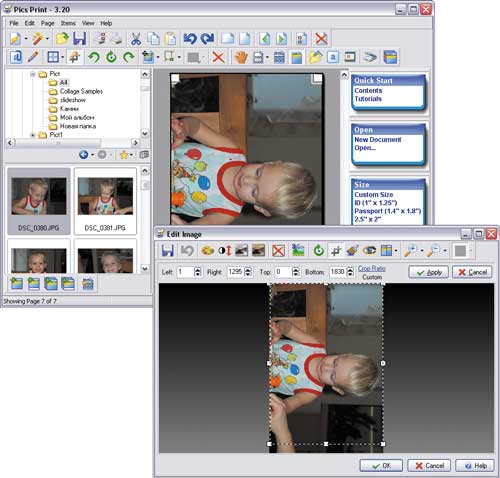Select the hand pan tool icon
The image size is (500, 478).
tap(241, 57)
